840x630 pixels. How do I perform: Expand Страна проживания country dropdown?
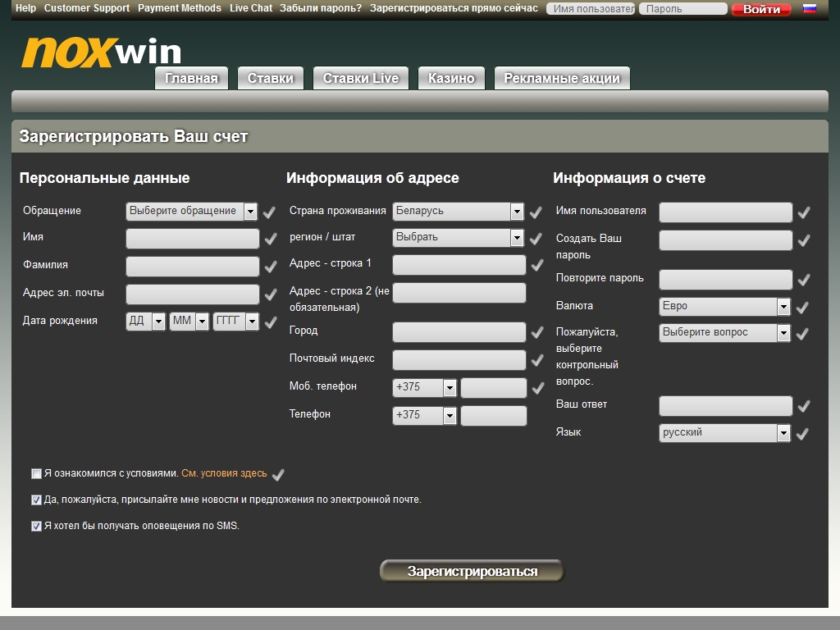(458, 212)
